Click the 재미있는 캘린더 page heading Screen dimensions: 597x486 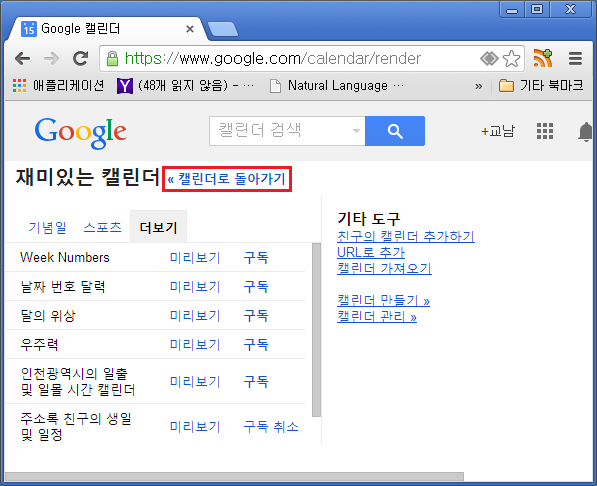point(88,177)
